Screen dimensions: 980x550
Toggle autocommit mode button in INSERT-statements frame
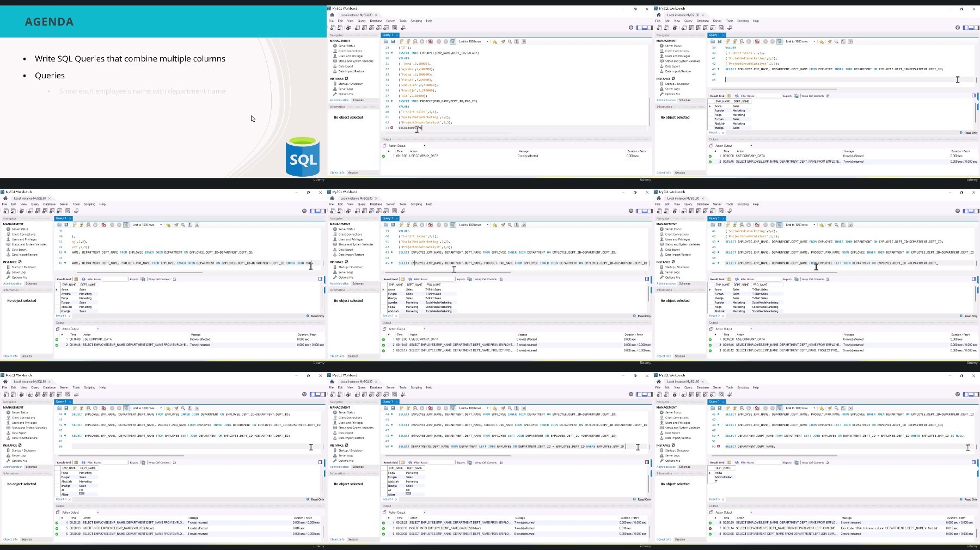[453, 41]
